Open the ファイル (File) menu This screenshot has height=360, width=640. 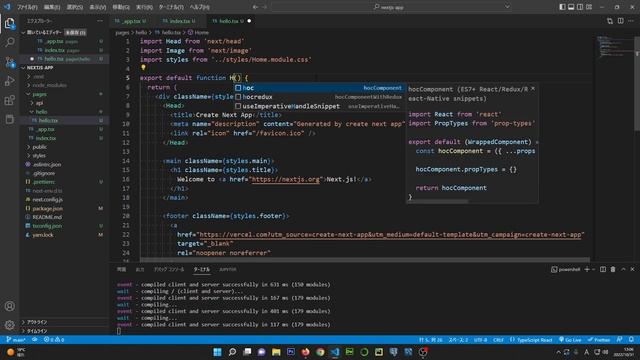click(x=27, y=7)
